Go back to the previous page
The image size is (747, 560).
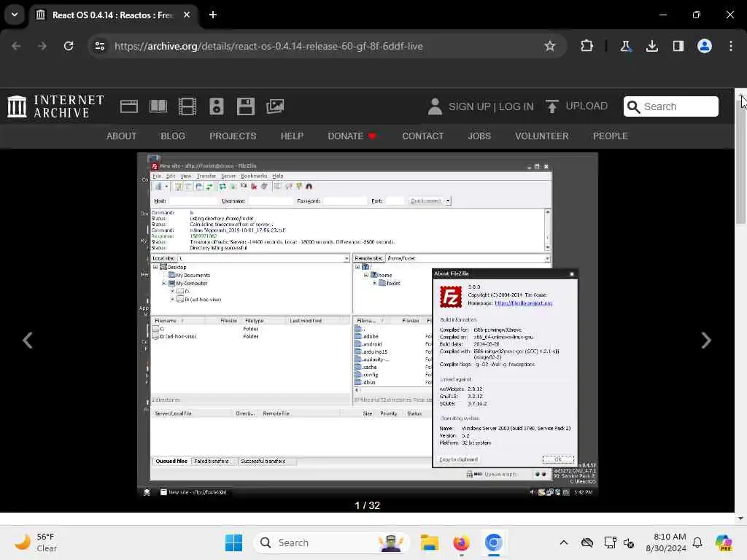pos(16,46)
